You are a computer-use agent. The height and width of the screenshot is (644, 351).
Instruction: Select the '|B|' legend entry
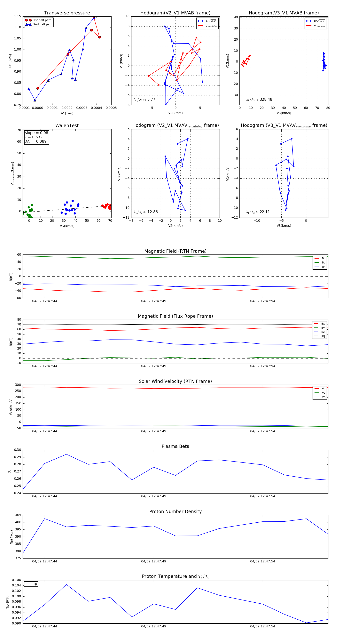click(320, 336)
